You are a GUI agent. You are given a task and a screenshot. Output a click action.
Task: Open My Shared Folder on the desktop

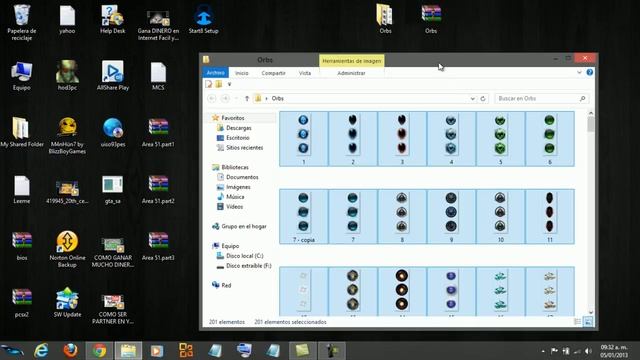22,133
